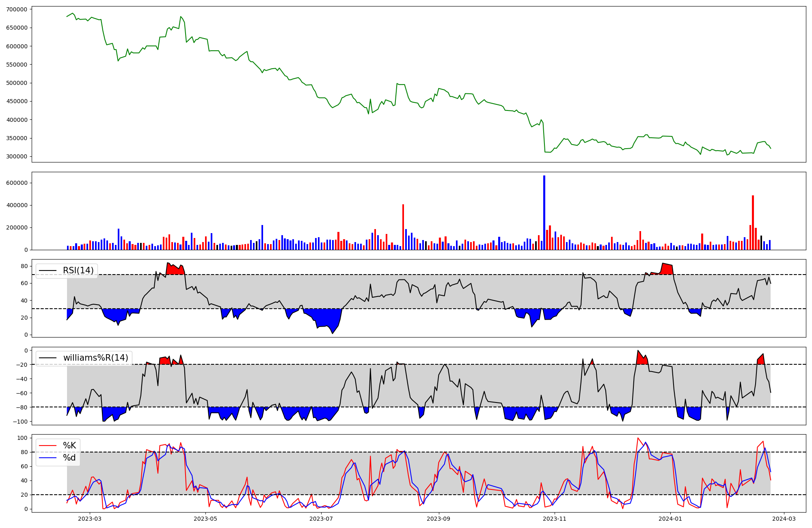Viewport: 812px width, 528px height.
Task: Click the tall red volume bar in February 2024
Action: pyautogui.click(x=753, y=223)
